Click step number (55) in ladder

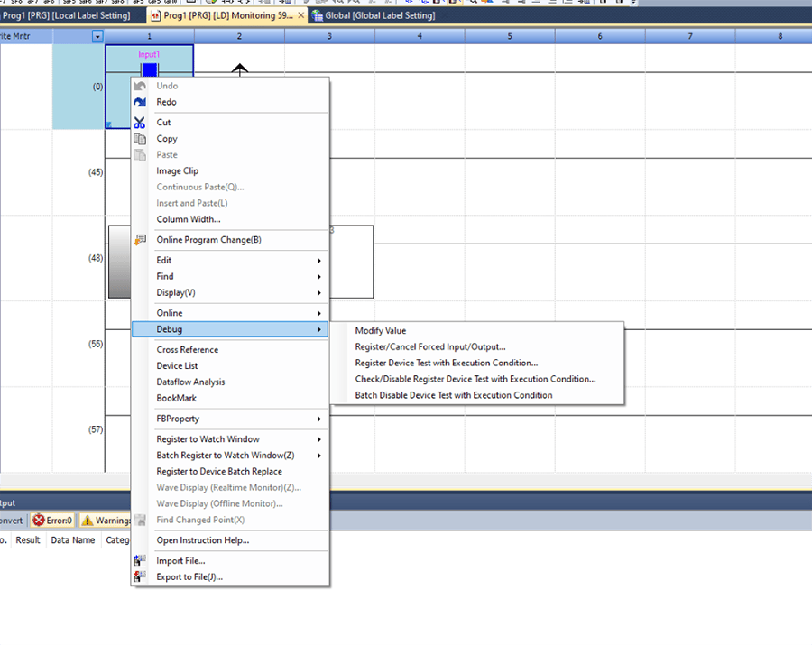[x=96, y=344]
